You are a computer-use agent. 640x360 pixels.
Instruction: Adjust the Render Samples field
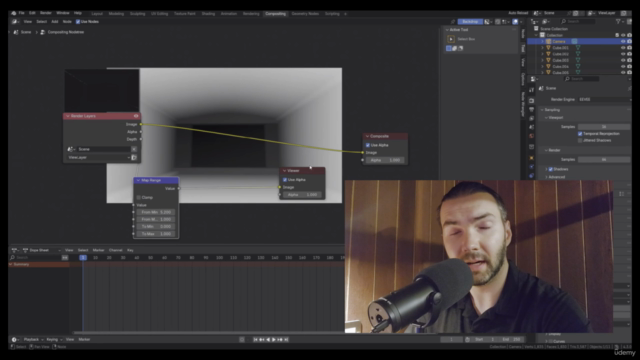(x=604, y=159)
